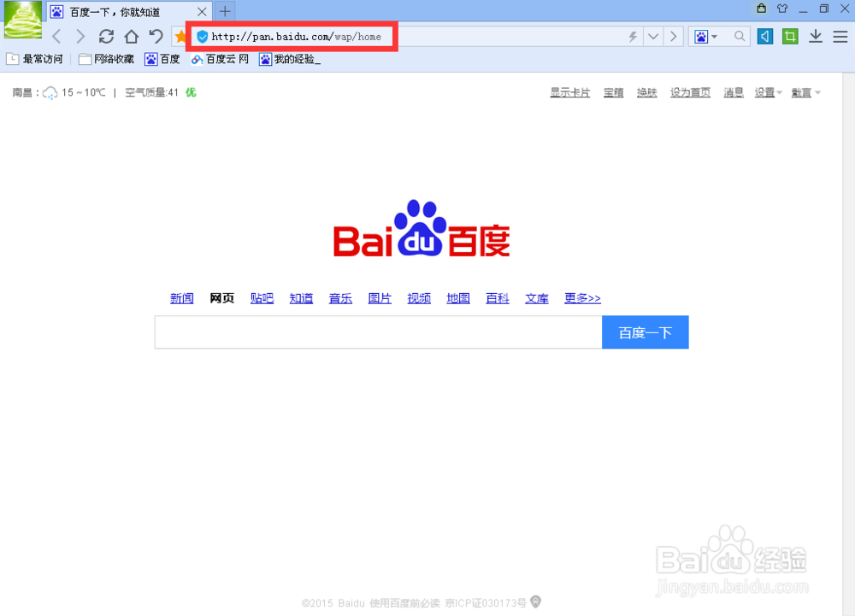The width and height of the screenshot is (855, 616).
Task: Click the 显示卡片 link
Action: 569,92
